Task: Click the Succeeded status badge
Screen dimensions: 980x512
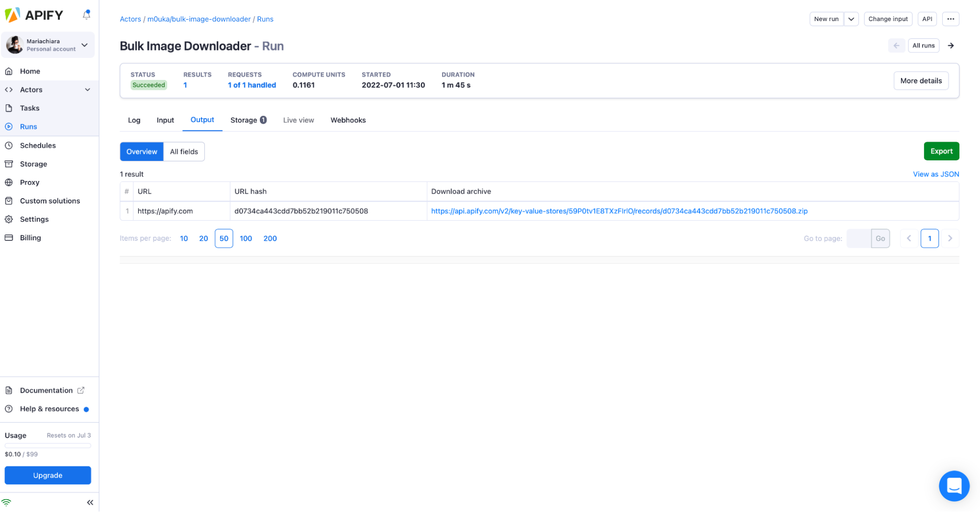Action: tap(149, 85)
